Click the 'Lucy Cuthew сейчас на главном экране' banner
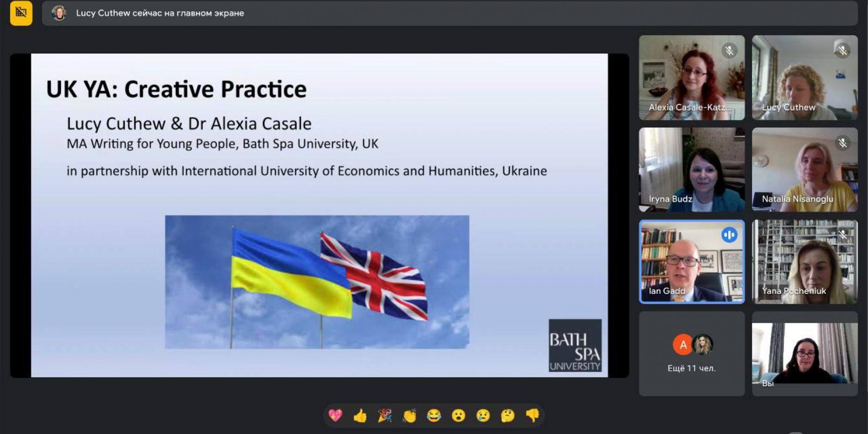The width and height of the screenshot is (868, 434). pos(450,13)
